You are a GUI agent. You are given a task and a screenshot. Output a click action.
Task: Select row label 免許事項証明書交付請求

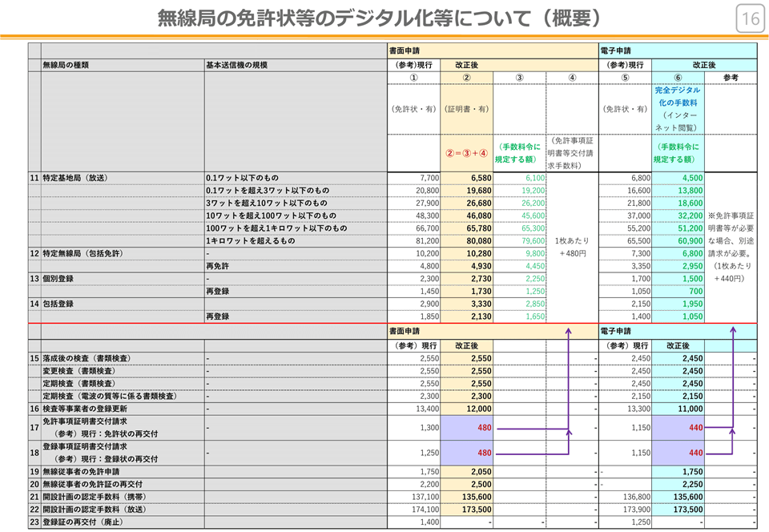[85, 421]
